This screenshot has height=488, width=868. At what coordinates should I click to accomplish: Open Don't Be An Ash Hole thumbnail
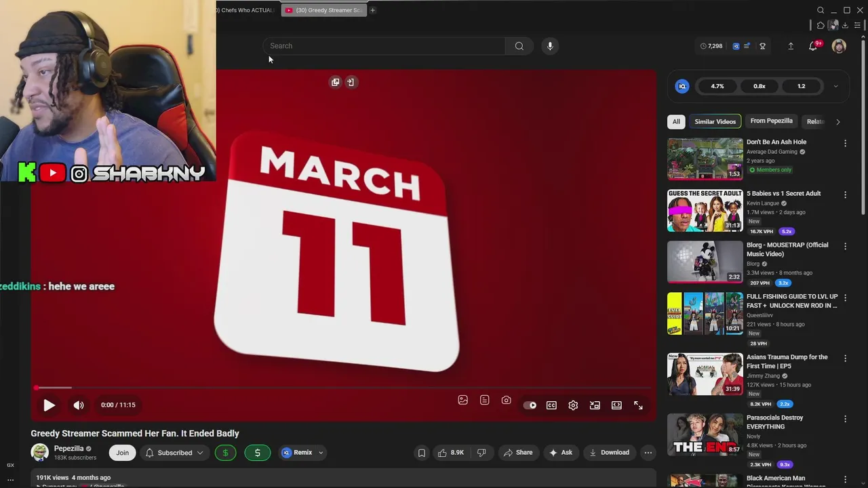pyautogui.click(x=705, y=159)
